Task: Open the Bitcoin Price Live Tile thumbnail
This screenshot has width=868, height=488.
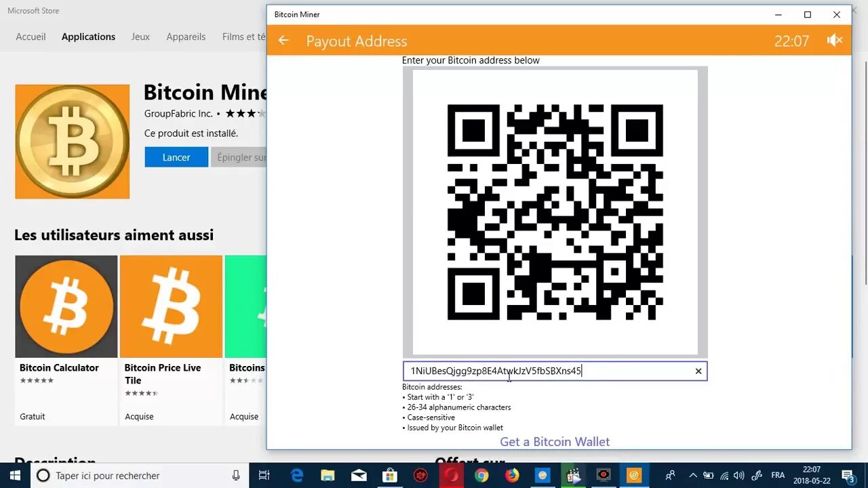Action: pyautogui.click(x=171, y=306)
